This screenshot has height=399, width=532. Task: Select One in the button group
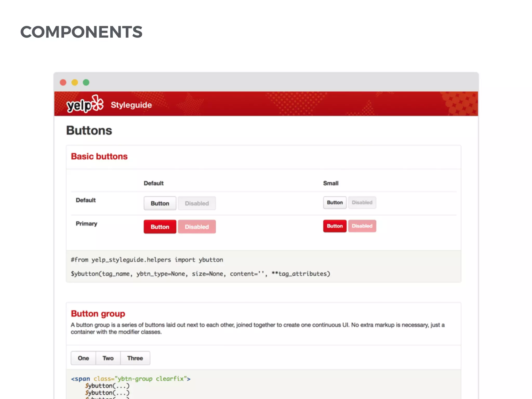[x=83, y=358]
